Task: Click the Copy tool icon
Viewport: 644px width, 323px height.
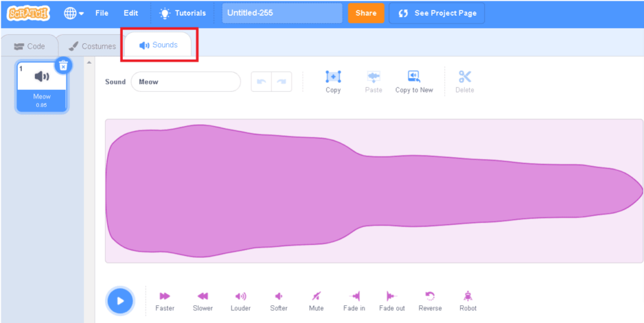Action: click(333, 77)
